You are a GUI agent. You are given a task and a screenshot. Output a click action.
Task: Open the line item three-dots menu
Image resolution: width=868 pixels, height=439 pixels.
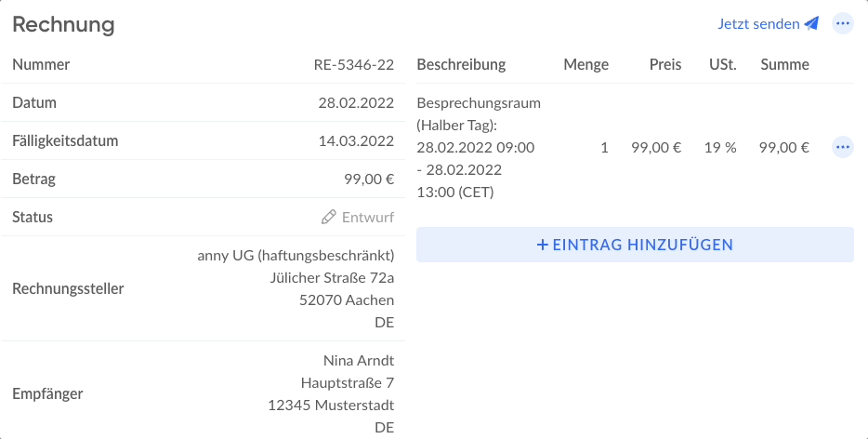843,148
